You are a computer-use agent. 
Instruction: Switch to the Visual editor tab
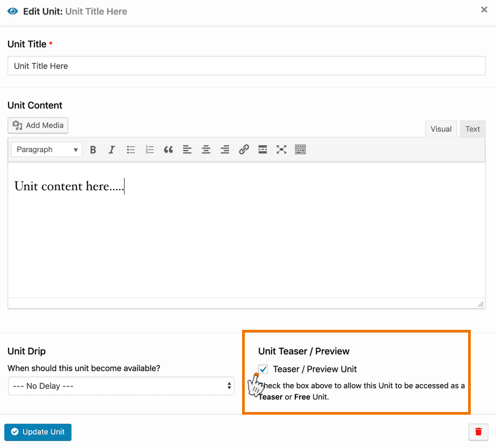[x=441, y=129]
